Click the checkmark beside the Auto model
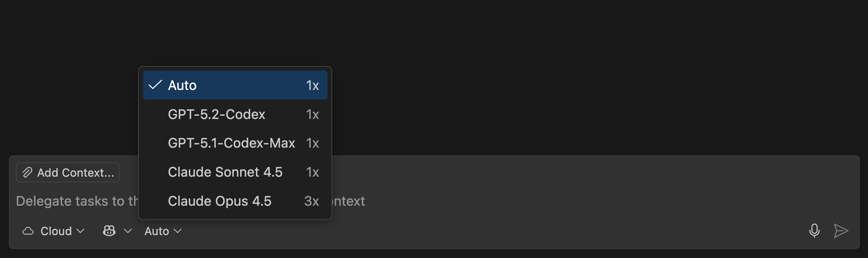The height and width of the screenshot is (258, 868). (x=155, y=85)
